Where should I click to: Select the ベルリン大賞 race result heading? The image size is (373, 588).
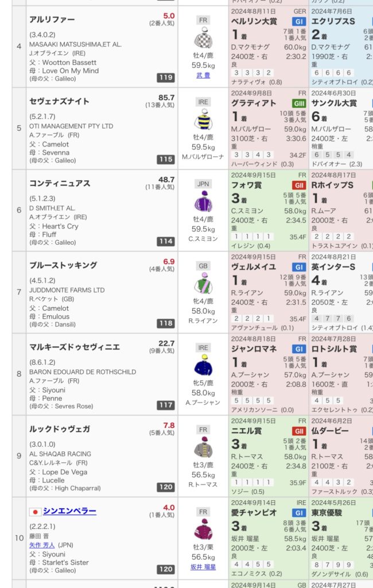(254, 21)
